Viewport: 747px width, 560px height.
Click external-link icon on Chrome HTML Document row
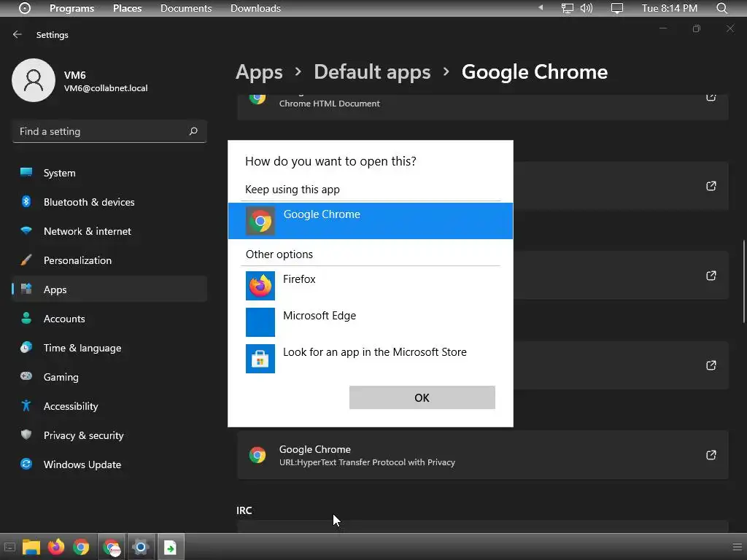pos(711,97)
